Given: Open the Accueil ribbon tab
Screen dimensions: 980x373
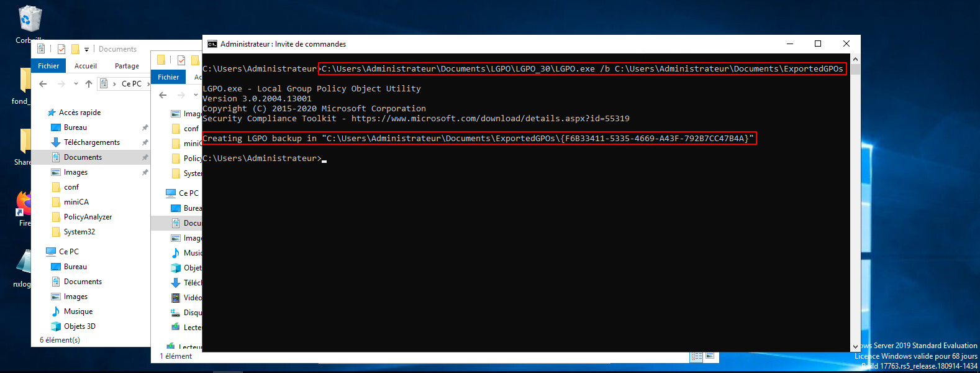Looking at the screenshot, I should (x=85, y=66).
